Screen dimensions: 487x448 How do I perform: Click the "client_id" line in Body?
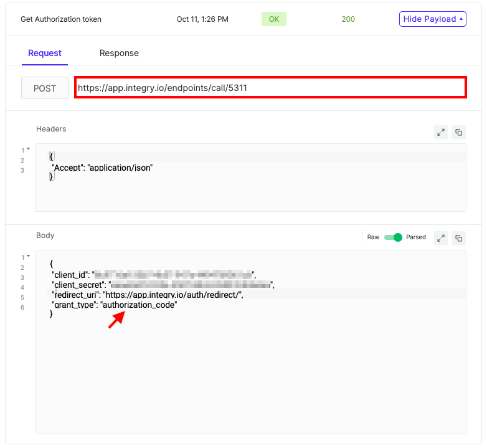[x=154, y=275]
